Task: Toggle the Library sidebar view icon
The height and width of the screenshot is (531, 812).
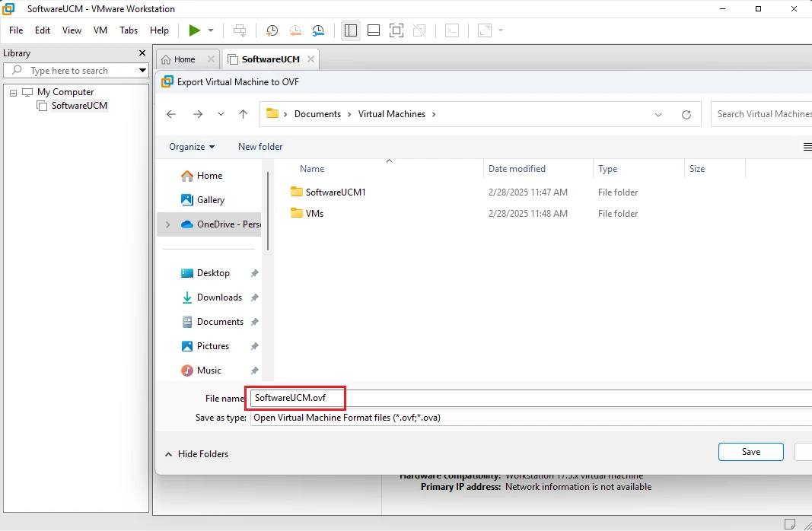Action: (x=351, y=30)
